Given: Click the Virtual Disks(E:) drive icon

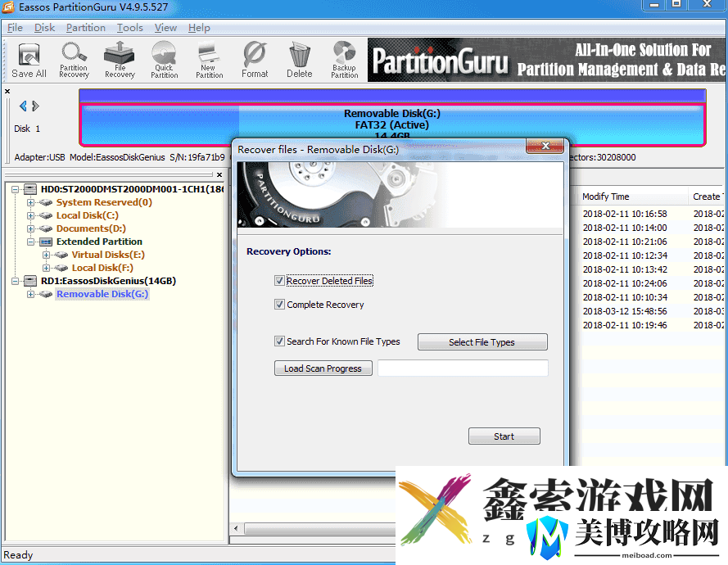Looking at the screenshot, I should [61, 255].
